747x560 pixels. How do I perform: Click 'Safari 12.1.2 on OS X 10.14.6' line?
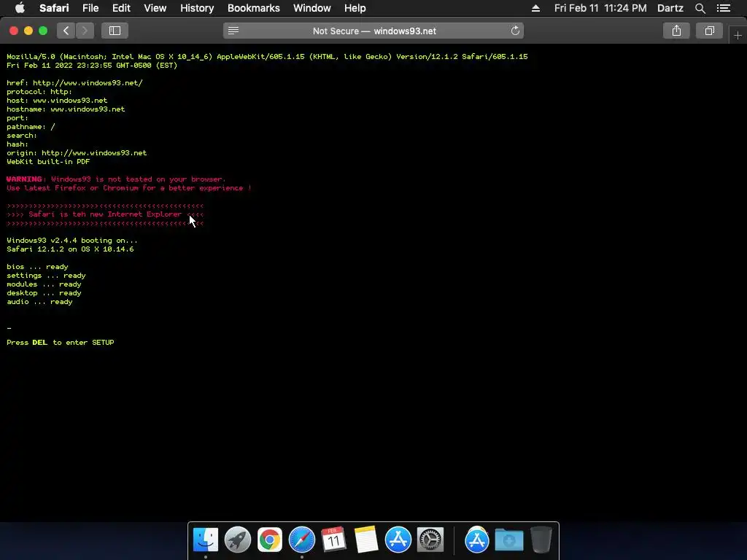pos(70,249)
